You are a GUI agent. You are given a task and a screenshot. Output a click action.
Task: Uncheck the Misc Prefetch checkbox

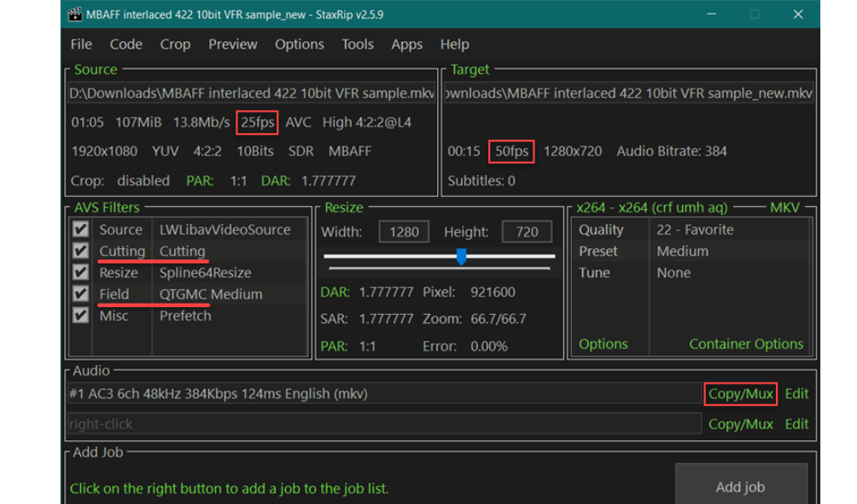80,316
